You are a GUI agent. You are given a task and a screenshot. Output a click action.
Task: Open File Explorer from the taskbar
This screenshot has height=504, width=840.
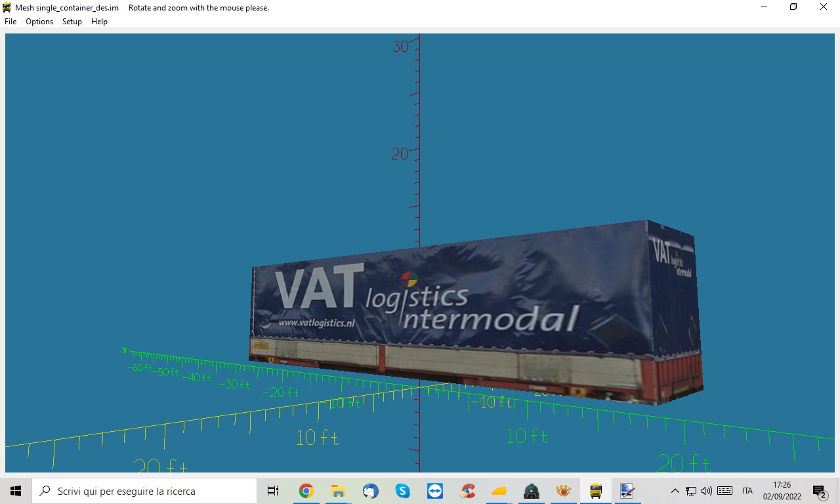[x=338, y=491]
